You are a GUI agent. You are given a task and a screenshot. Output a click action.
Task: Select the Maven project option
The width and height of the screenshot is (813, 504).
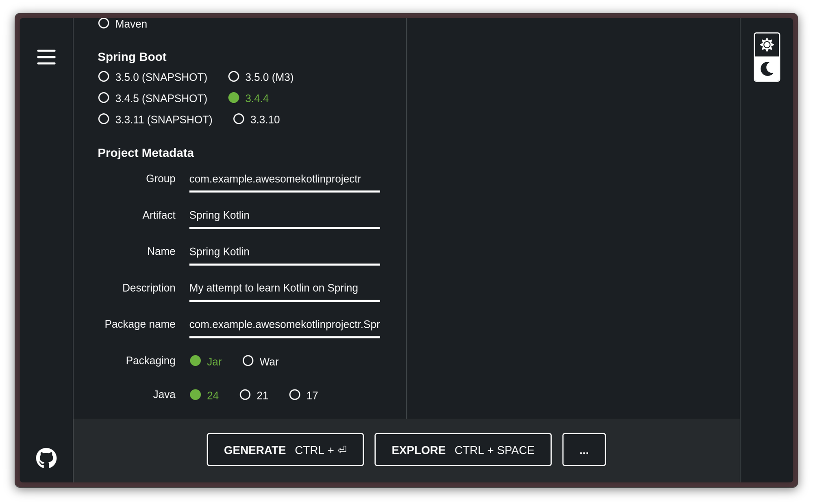pos(123,24)
